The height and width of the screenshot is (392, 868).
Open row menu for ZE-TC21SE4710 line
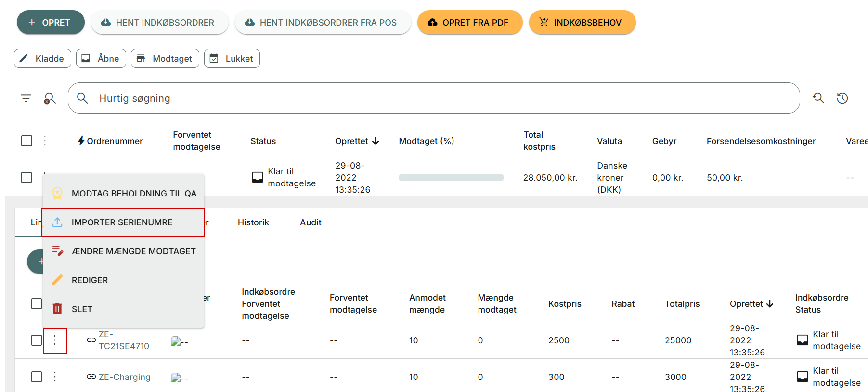coord(55,340)
